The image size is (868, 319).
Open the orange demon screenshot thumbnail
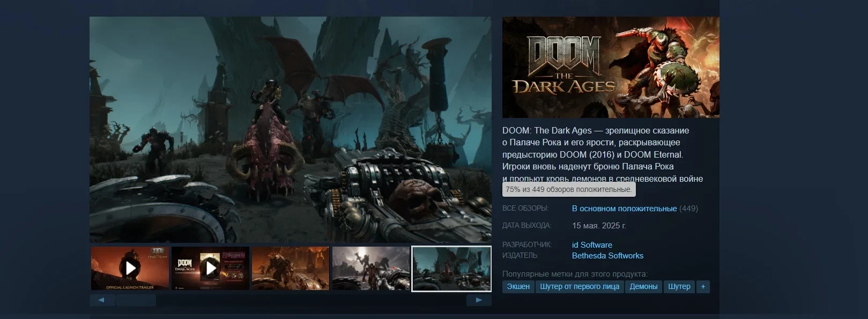pyautogui.click(x=291, y=268)
